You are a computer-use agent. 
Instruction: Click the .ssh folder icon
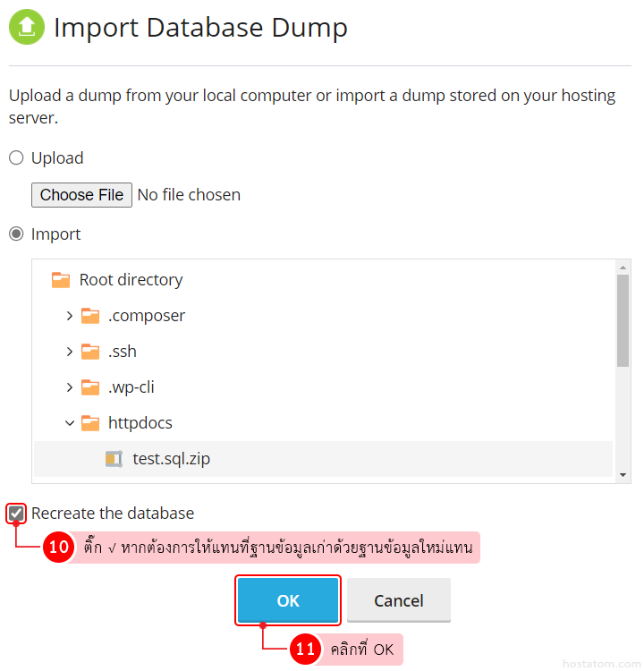90,352
